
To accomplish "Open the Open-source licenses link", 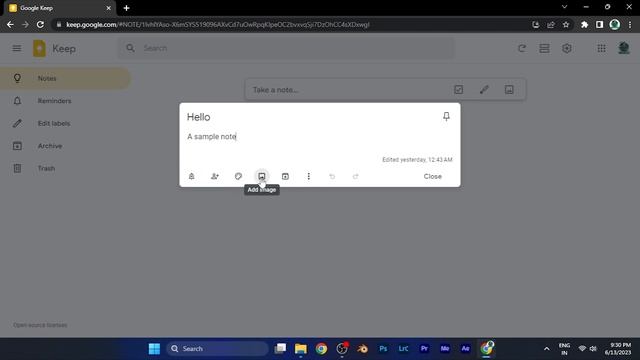I will (x=40, y=325).
